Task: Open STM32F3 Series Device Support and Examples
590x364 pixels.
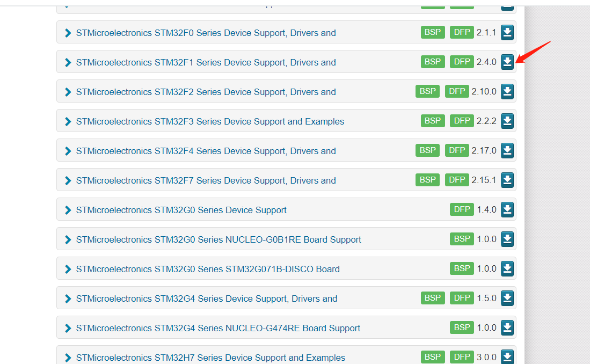Action: pos(210,121)
